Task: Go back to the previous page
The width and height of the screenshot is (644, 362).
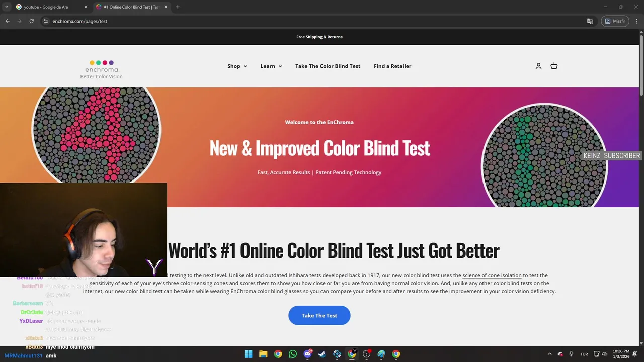Action: point(7,21)
